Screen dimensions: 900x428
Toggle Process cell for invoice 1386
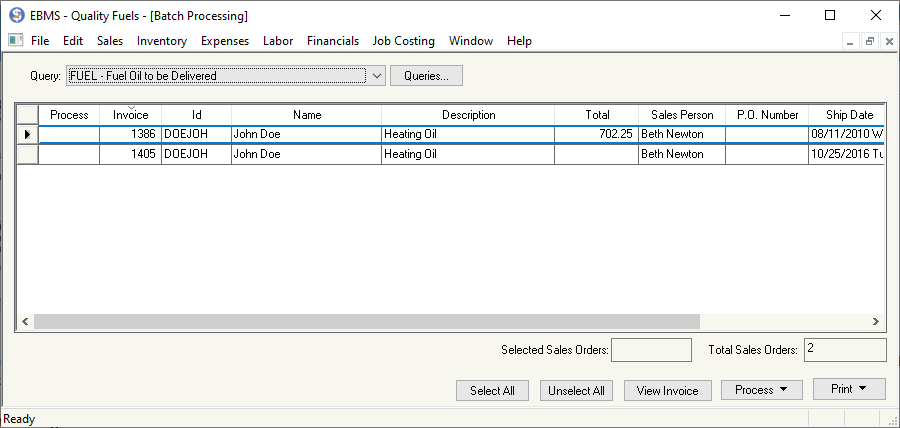pos(69,134)
